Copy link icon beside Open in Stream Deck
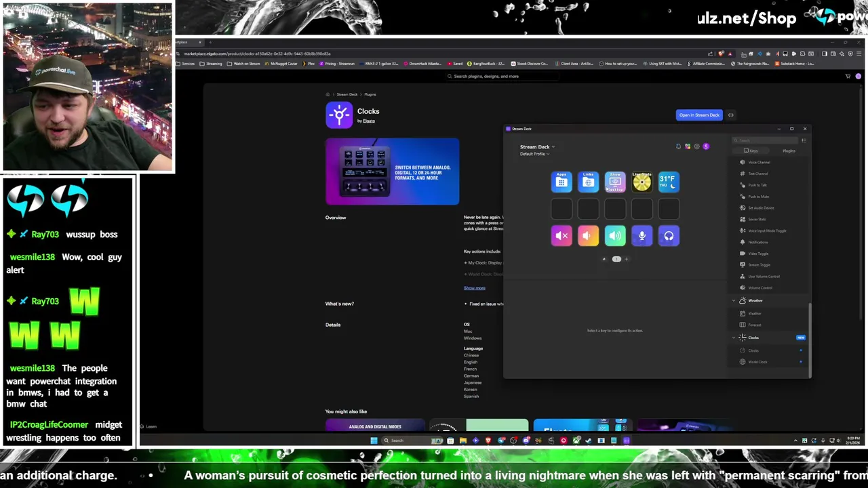The height and width of the screenshot is (488, 868). pos(731,115)
